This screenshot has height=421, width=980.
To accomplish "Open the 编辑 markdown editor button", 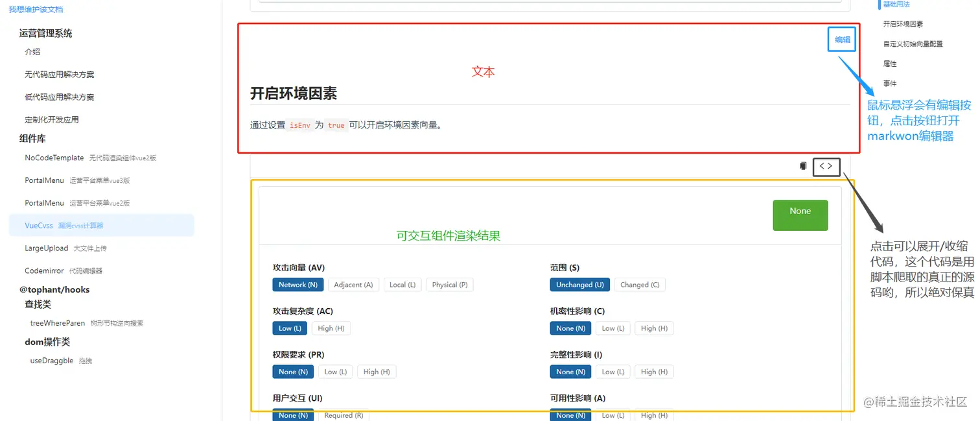I will point(842,40).
